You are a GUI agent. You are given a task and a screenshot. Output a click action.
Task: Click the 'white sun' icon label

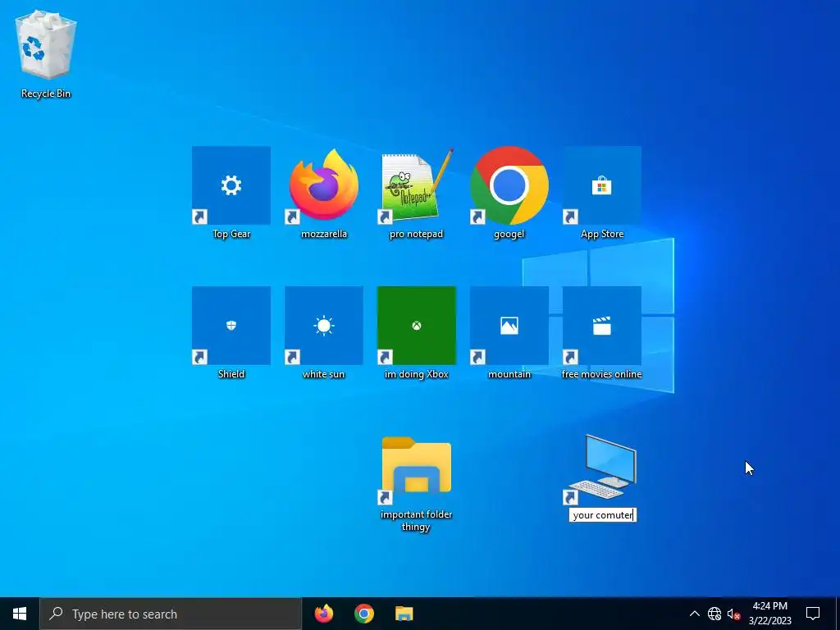[323, 374]
